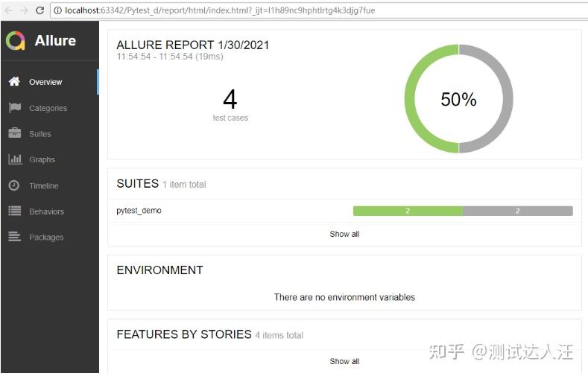The width and height of the screenshot is (588, 376).
Task: Open Categories via the flag icon
Action: pyautogui.click(x=15, y=108)
